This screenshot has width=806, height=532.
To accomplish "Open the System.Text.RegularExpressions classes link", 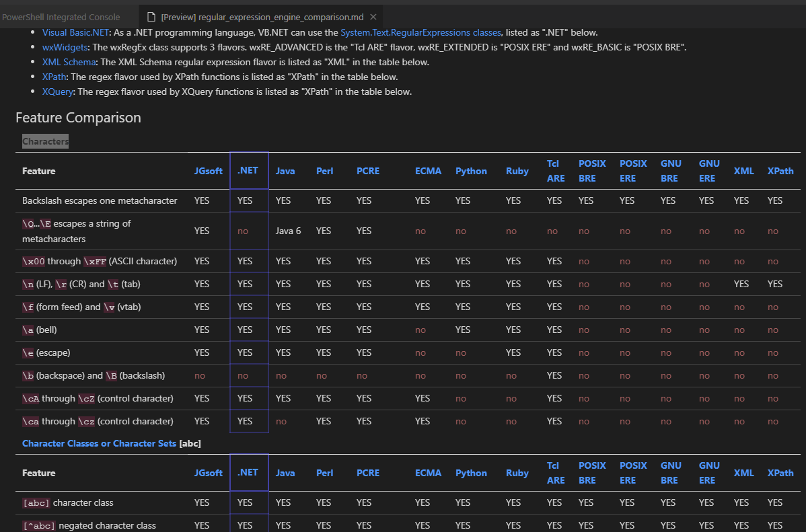I will pyautogui.click(x=421, y=32).
